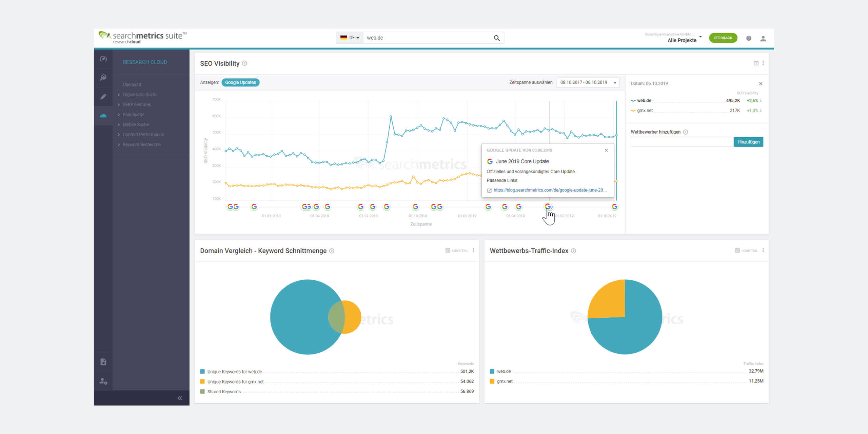Toggle LONG TAIL in Domain Vergleich
The image size is (868, 434).
[x=456, y=251]
